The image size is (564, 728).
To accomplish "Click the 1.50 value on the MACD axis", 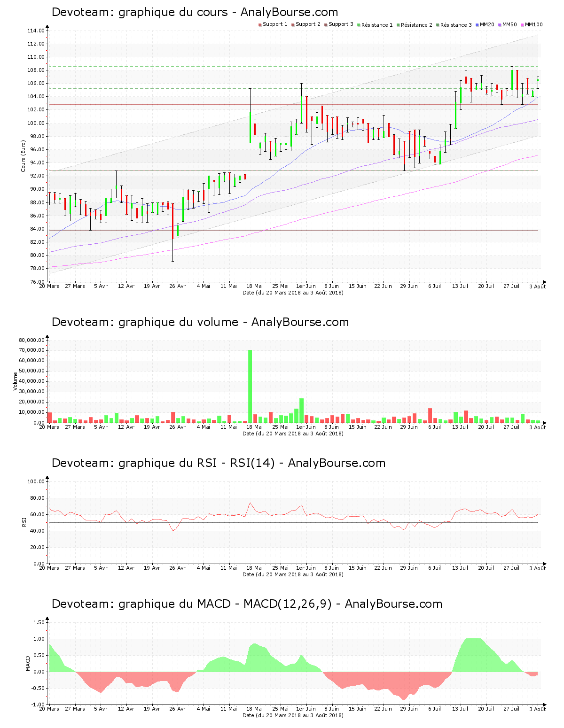I will (x=39, y=622).
